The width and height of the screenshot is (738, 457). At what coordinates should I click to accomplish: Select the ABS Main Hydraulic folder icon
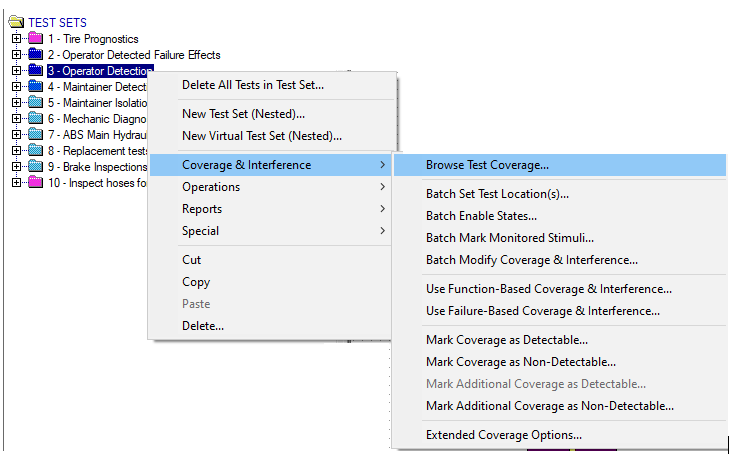pos(35,134)
